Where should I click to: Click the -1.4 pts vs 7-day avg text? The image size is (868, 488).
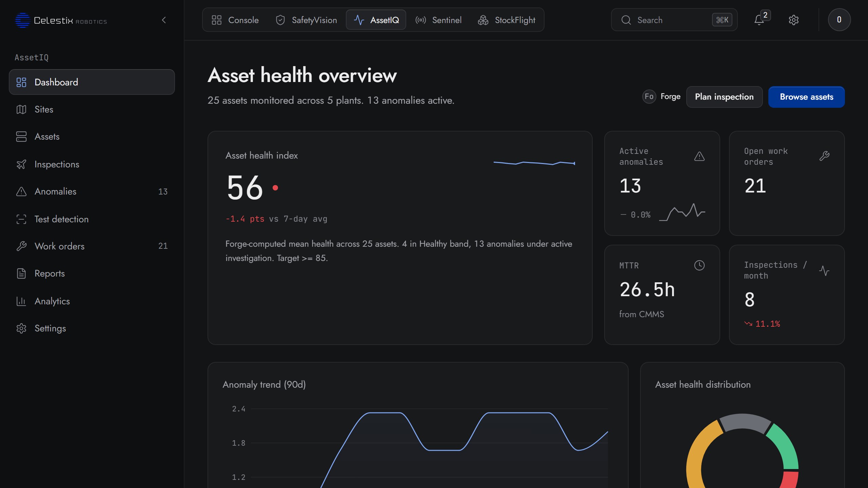pyautogui.click(x=276, y=219)
